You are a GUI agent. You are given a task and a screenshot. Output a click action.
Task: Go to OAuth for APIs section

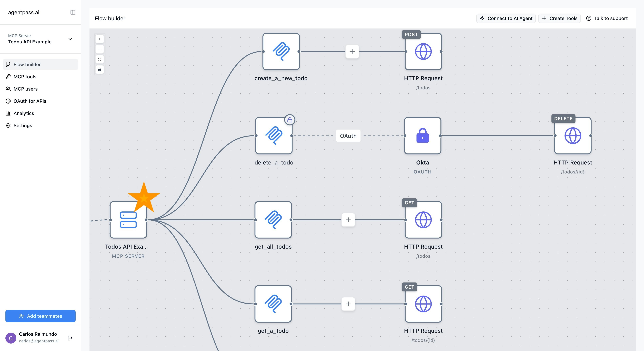click(x=30, y=101)
